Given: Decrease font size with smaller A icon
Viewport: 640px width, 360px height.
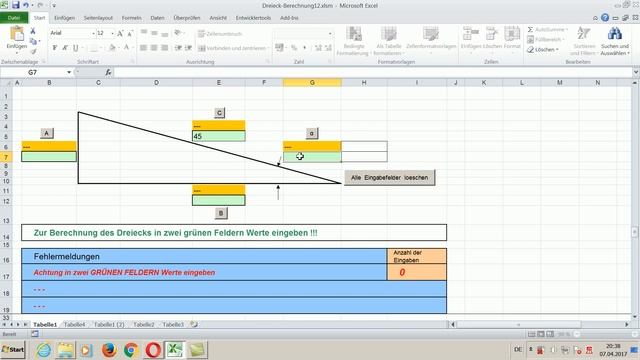Looking at the screenshot, I should click(130, 33).
